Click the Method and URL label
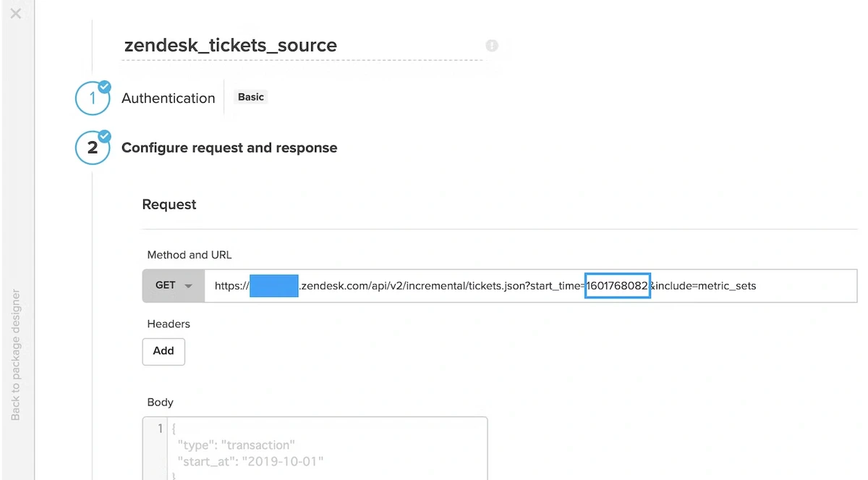Image resolution: width=868 pixels, height=480 pixels. pyautogui.click(x=190, y=255)
